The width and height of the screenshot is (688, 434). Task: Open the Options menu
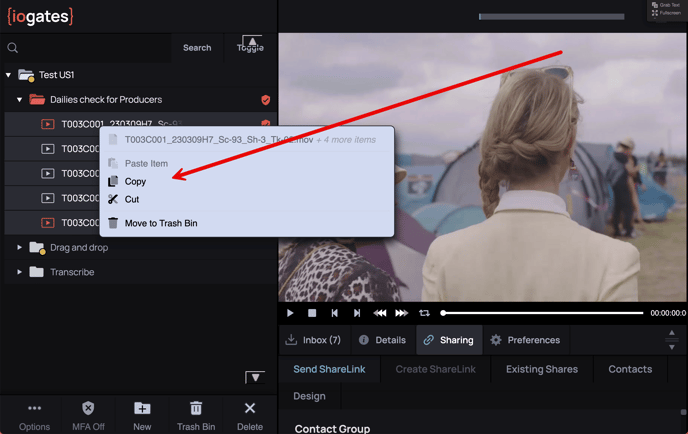click(34, 415)
